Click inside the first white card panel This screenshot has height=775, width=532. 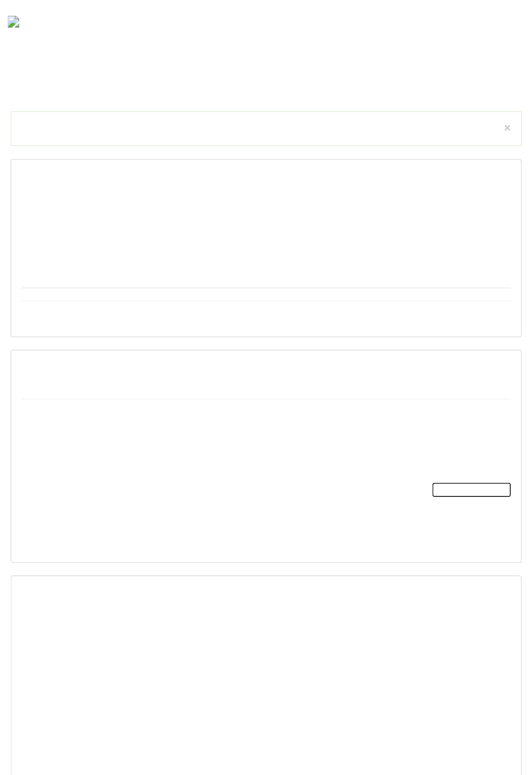(266, 248)
